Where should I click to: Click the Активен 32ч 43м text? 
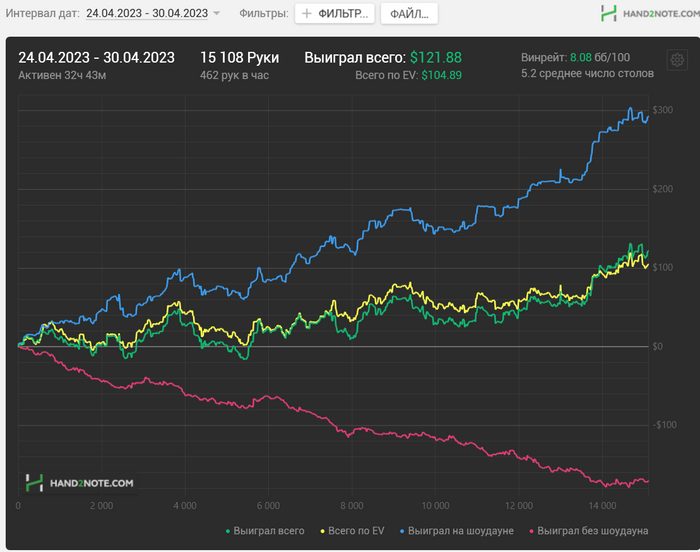62,75
